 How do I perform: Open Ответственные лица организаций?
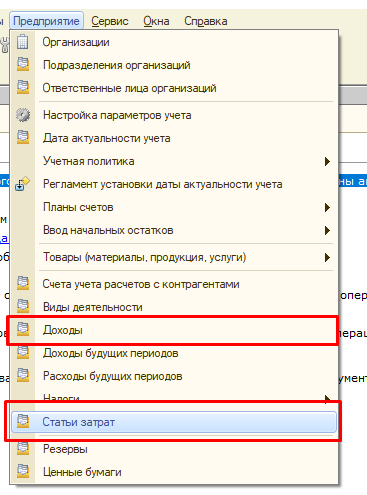pyautogui.click(x=174, y=88)
